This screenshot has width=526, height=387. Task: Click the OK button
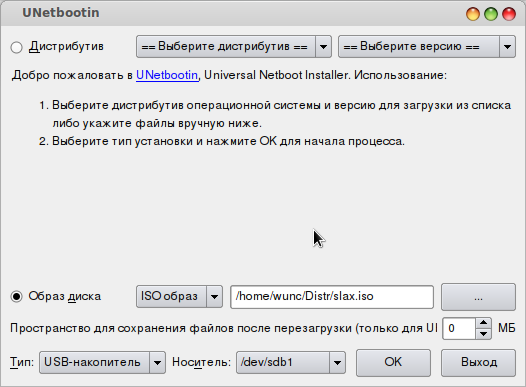[393, 363]
